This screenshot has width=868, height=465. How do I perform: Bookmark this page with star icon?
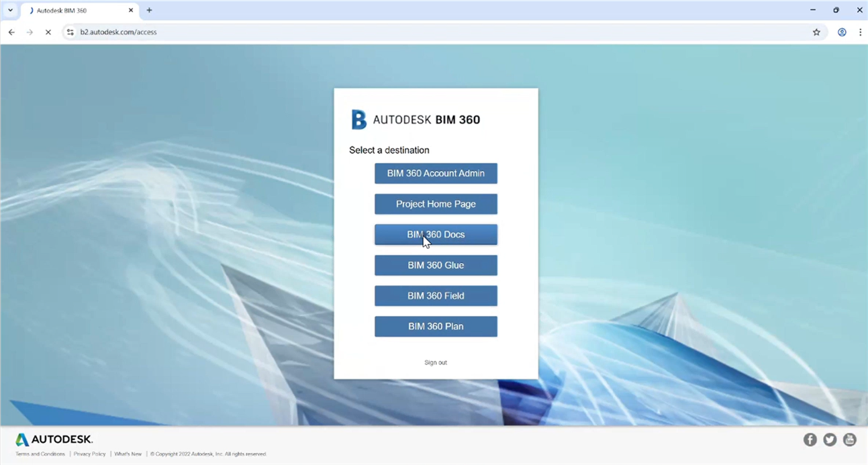[816, 32]
